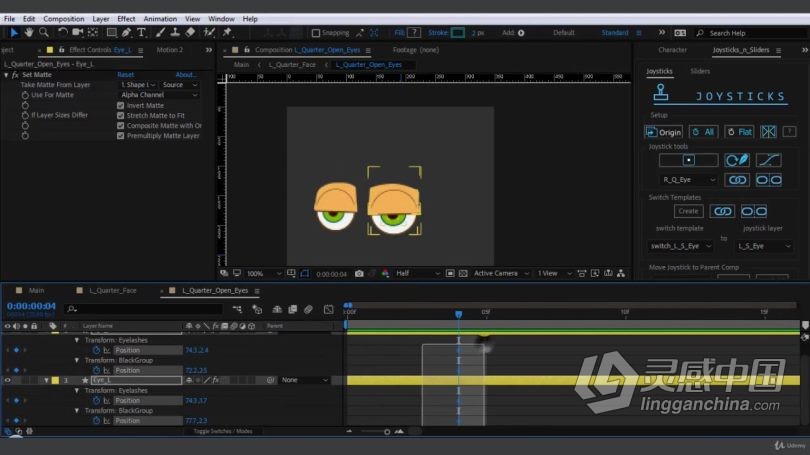810x455 pixels.
Task: Select the Puppet Pin tool
Action: pyautogui.click(x=227, y=33)
